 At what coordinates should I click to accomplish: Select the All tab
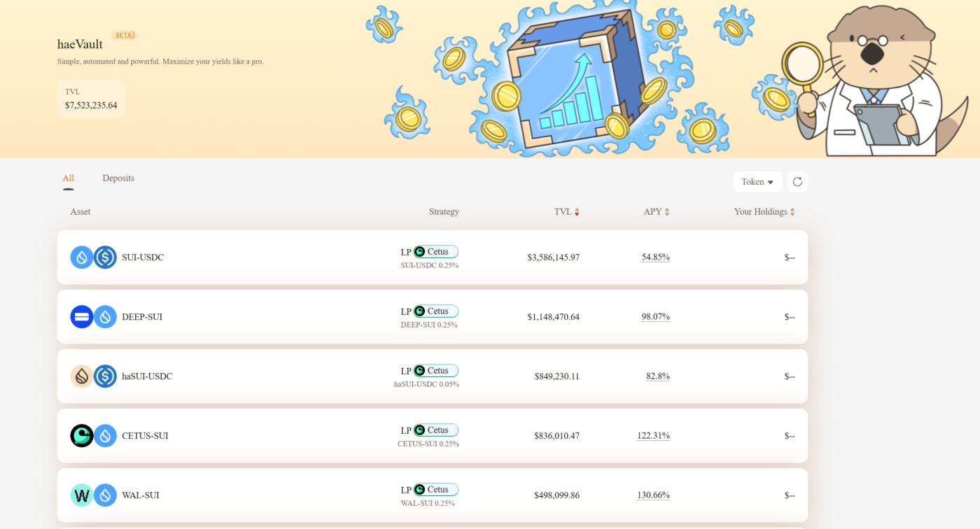(68, 178)
